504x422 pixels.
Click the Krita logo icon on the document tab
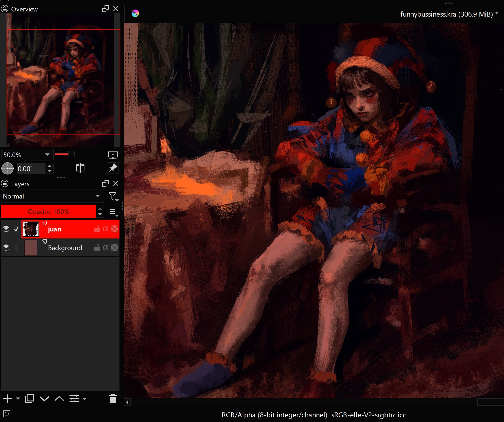click(135, 13)
